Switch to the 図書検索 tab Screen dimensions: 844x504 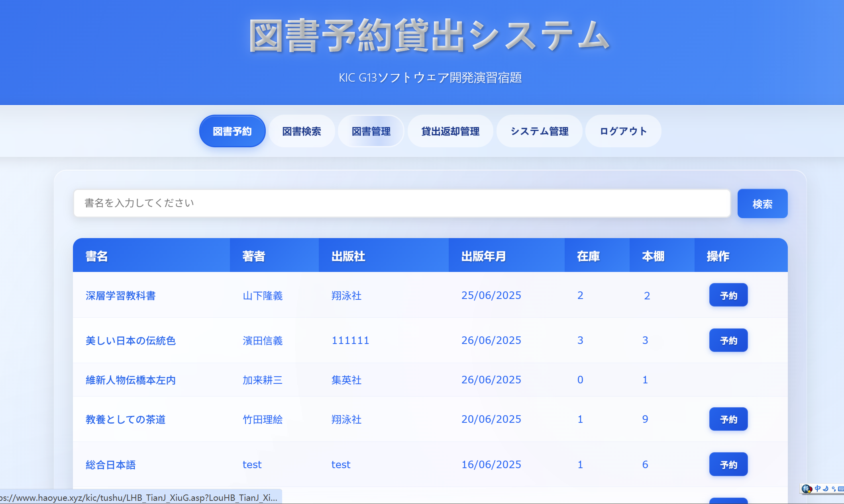pyautogui.click(x=302, y=131)
